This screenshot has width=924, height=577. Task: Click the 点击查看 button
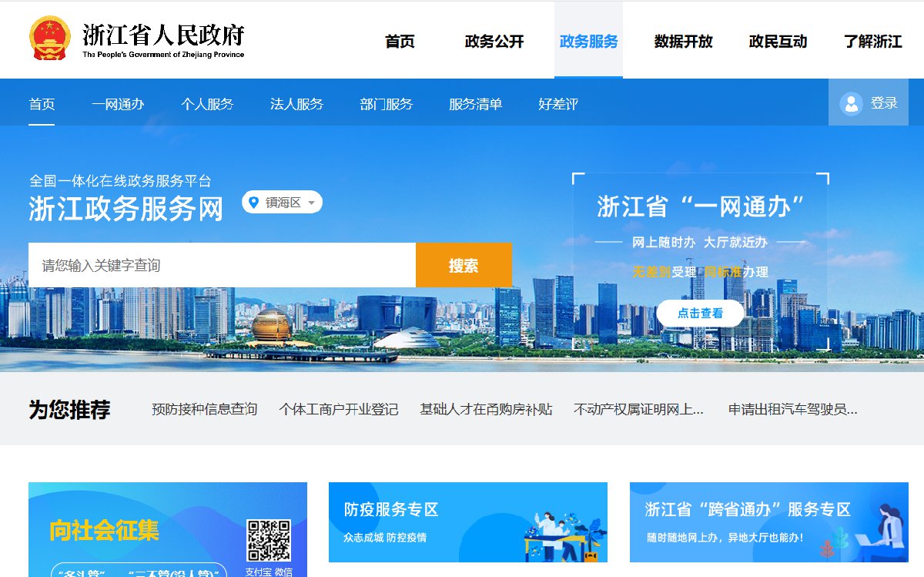coord(701,314)
